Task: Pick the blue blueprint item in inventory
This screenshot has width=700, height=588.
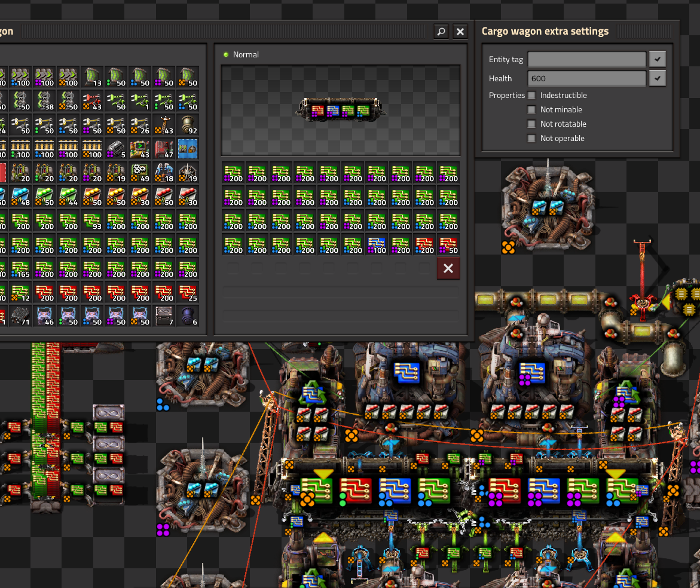Action: click(188, 149)
